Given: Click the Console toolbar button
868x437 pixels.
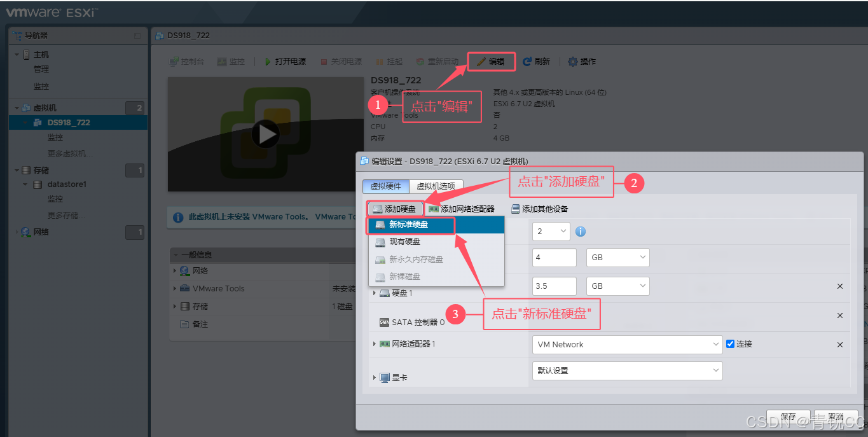Looking at the screenshot, I should (x=186, y=62).
